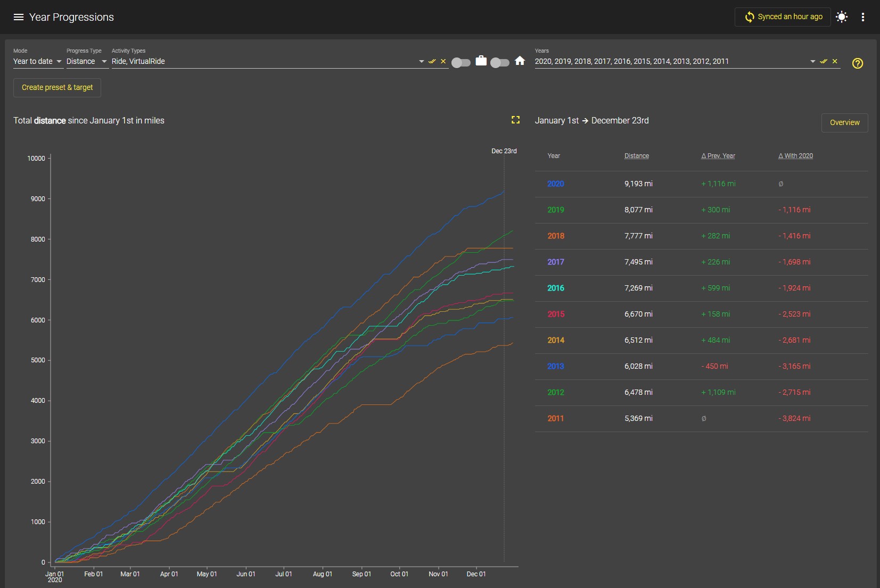Open the Mode 'Year to date' dropdown
Image resolution: width=880 pixels, height=588 pixels.
coord(37,61)
